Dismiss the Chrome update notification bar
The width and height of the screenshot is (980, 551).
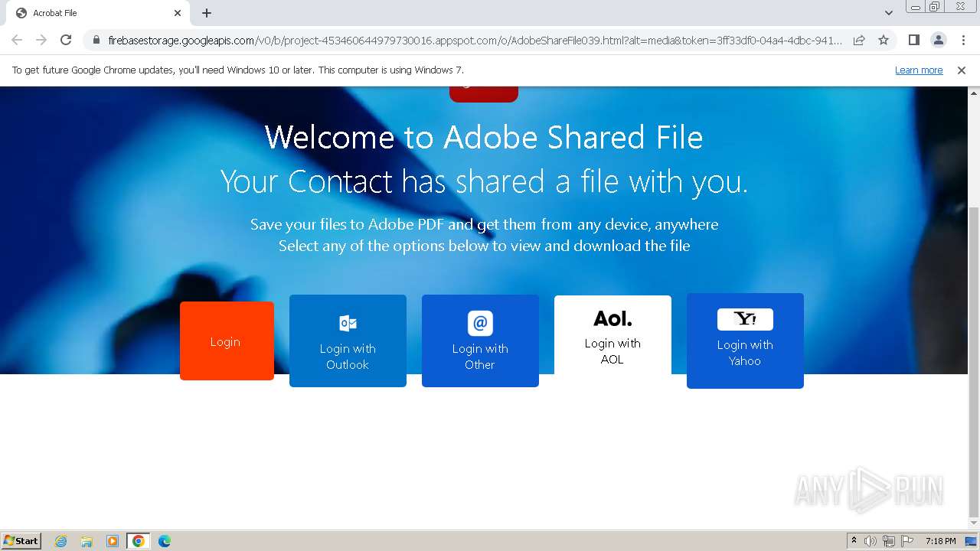[962, 70]
